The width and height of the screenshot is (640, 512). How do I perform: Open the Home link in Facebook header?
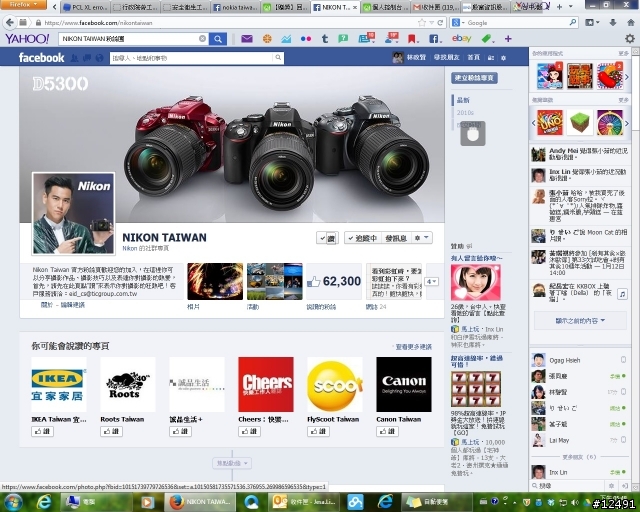473,58
